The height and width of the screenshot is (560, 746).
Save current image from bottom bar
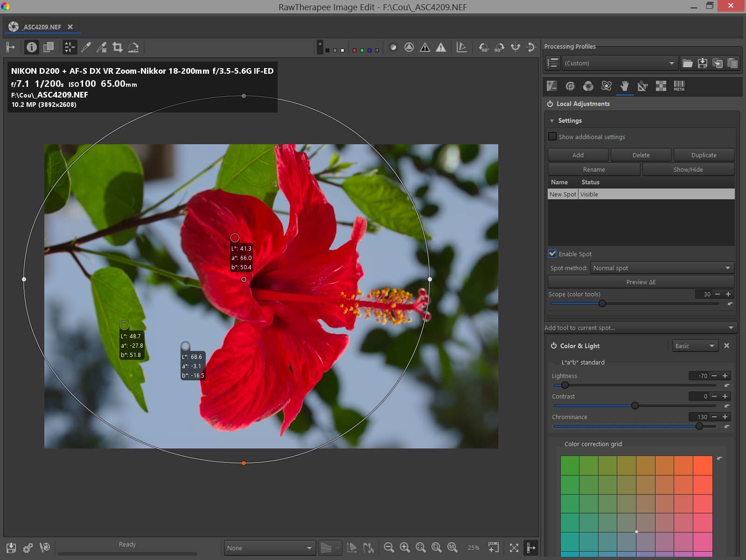tap(11, 547)
